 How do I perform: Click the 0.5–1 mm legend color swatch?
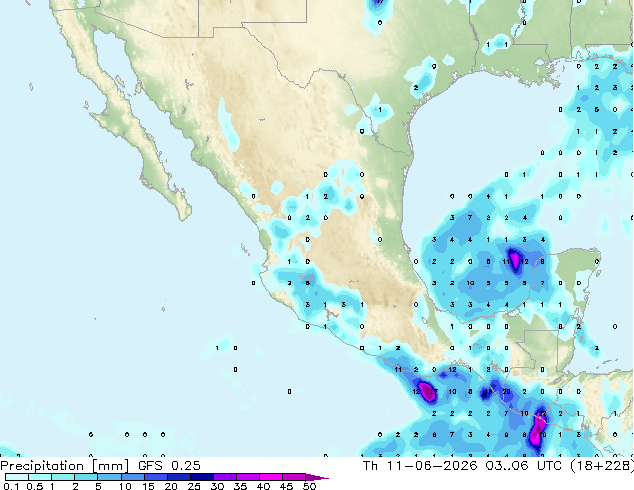click(40, 477)
